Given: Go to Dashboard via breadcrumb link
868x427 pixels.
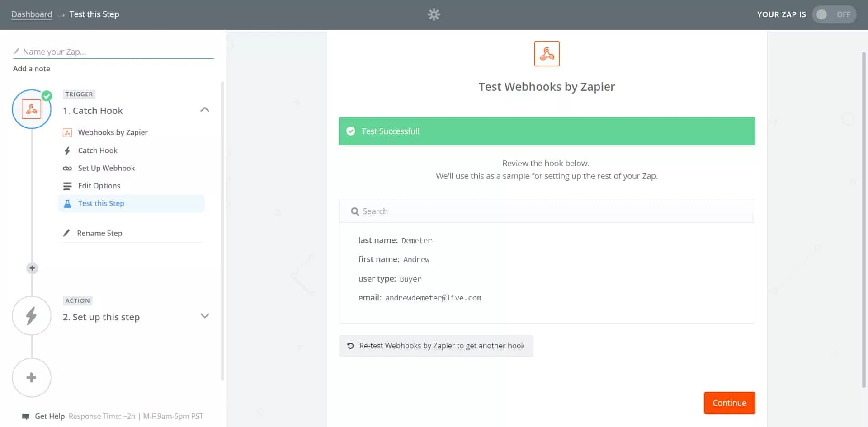Looking at the screenshot, I should click(x=32, y=14).
